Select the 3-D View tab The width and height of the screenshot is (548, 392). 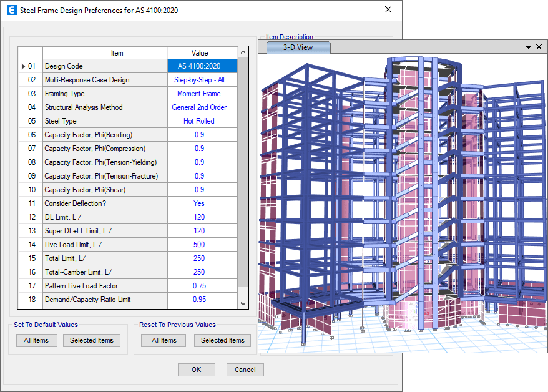pyautogui.click(x=298, y=47)
